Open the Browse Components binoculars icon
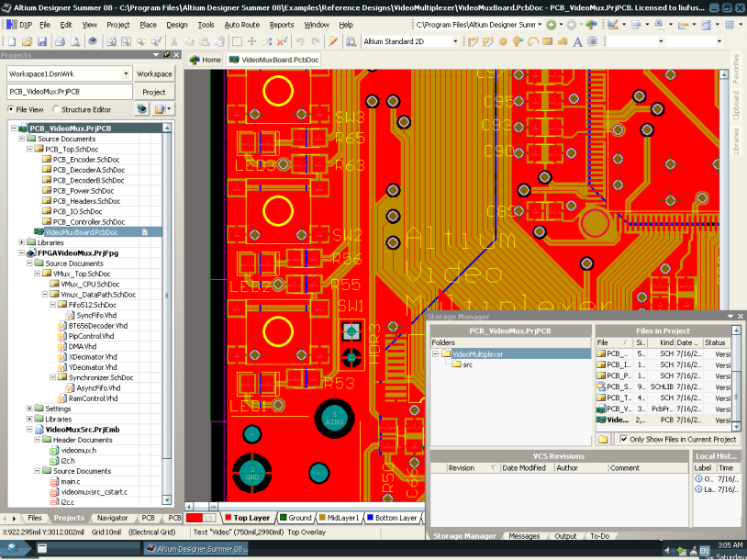This screenshot has width=747, height=560. tap(351, 42)
